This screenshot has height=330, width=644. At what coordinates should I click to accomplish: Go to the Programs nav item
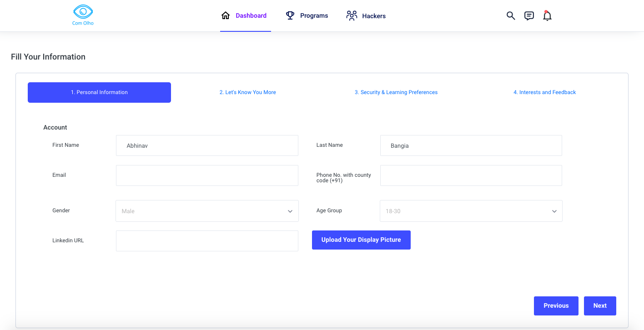307,15
